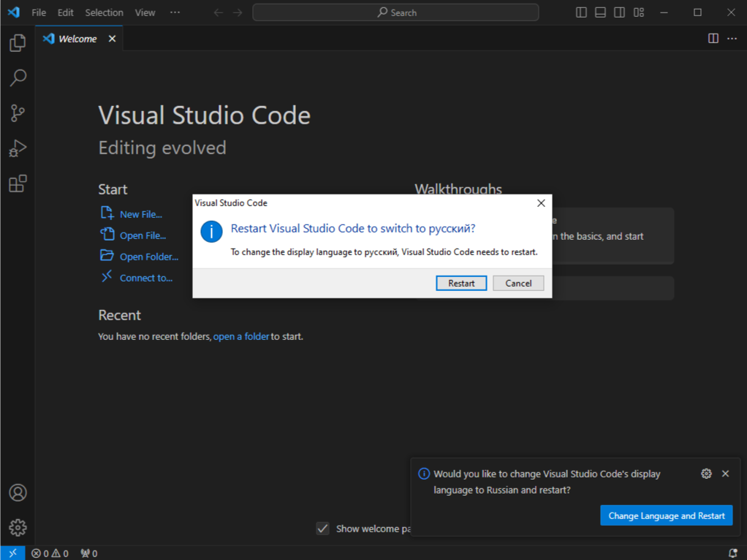Open notifications bell in status bar
Viewport: 747px width, 560px height.
[733, 553]
